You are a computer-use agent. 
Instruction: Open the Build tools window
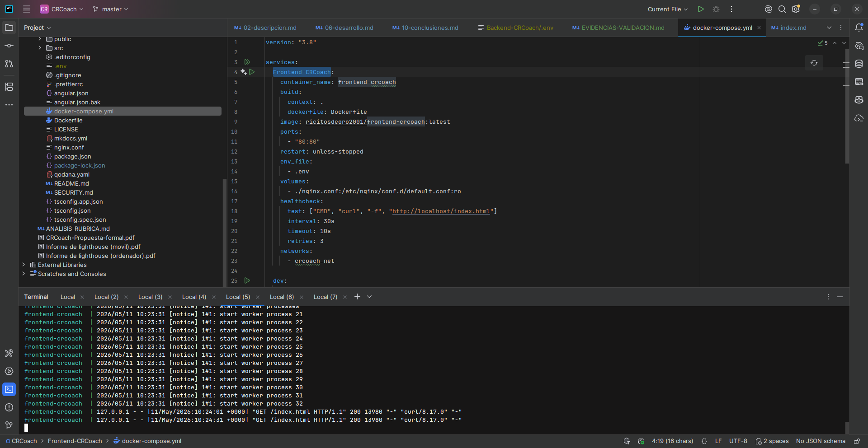(x=9, y=353)
